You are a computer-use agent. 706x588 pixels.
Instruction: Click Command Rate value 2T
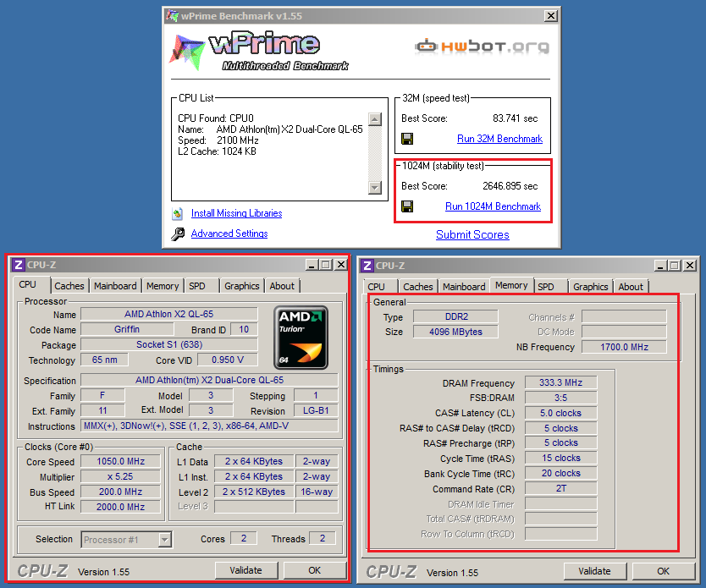click(561, 488)
